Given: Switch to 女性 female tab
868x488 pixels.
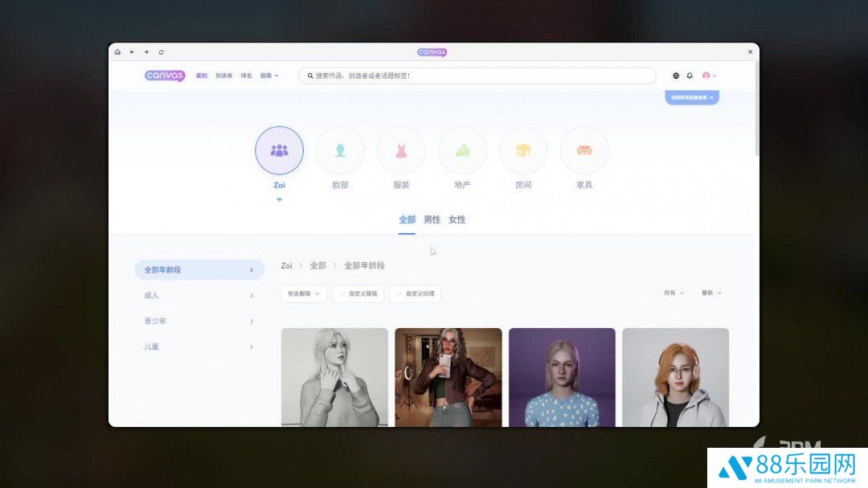Looking at the screenshot, I should (457, 220).
